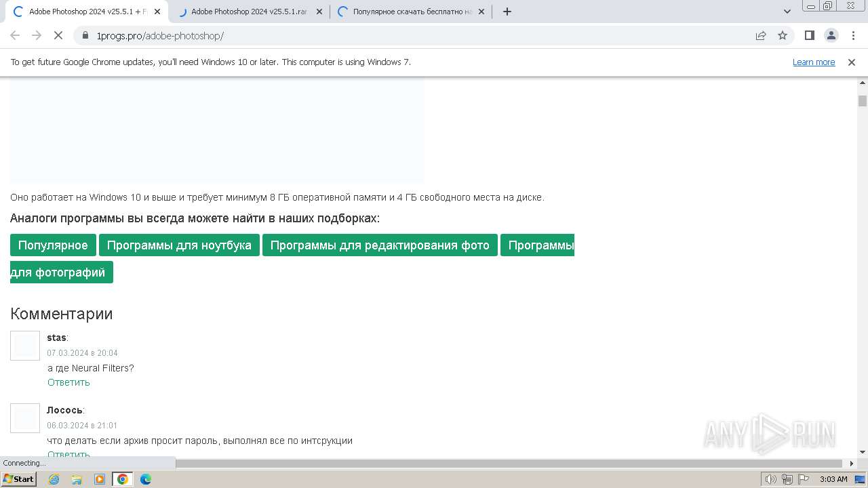
Task: Click the network tray icon
Action: point(787,479)
